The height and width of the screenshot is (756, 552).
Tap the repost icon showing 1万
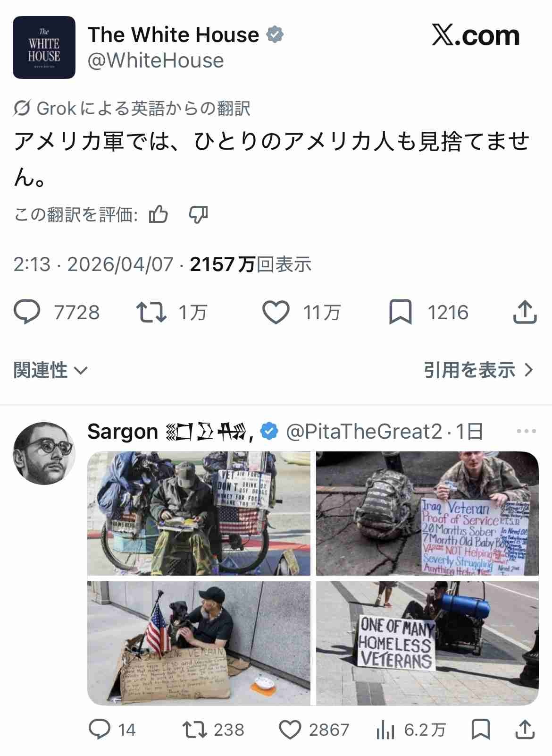pos(151,312)
